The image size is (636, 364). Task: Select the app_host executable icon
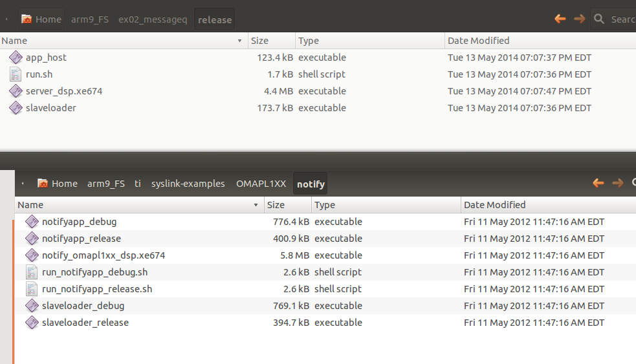pyautogui.click(x=16, y=58)
